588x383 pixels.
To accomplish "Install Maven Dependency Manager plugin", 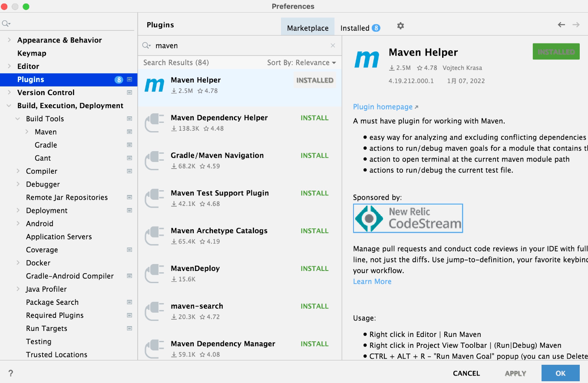I will 314,343.
